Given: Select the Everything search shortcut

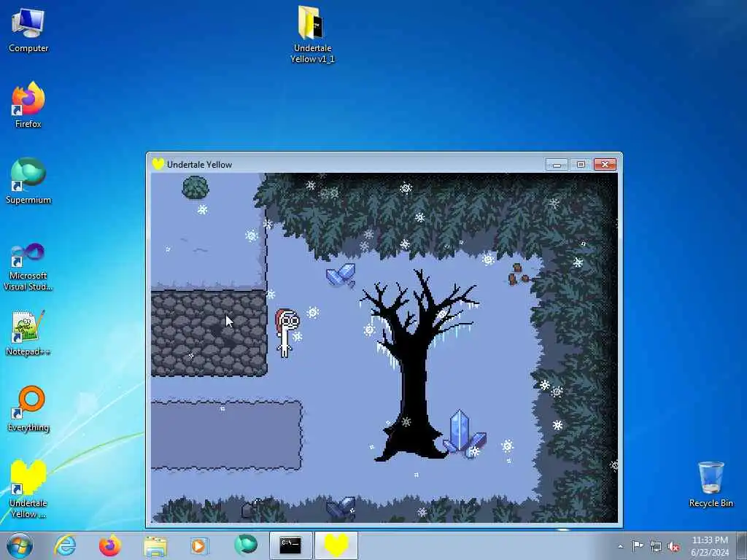Looking at the screenshot, I should tap(28, 408).
